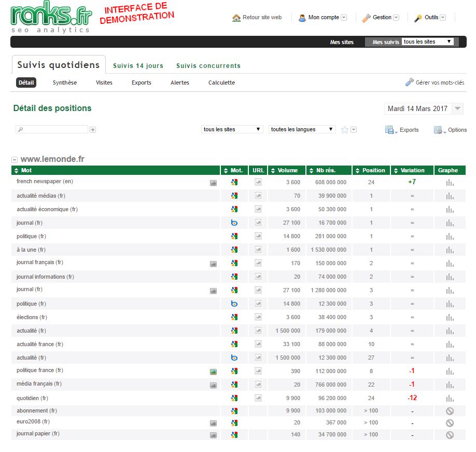The width and height of the screenshot is (476, 452).
Task: Click keyword 'actualité france (fr)'
Action: 40,344
